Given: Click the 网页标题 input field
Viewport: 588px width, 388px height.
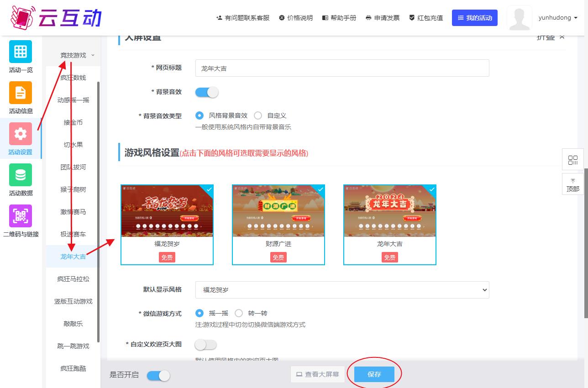Looking at the screenshot, I should click(342, 68).
